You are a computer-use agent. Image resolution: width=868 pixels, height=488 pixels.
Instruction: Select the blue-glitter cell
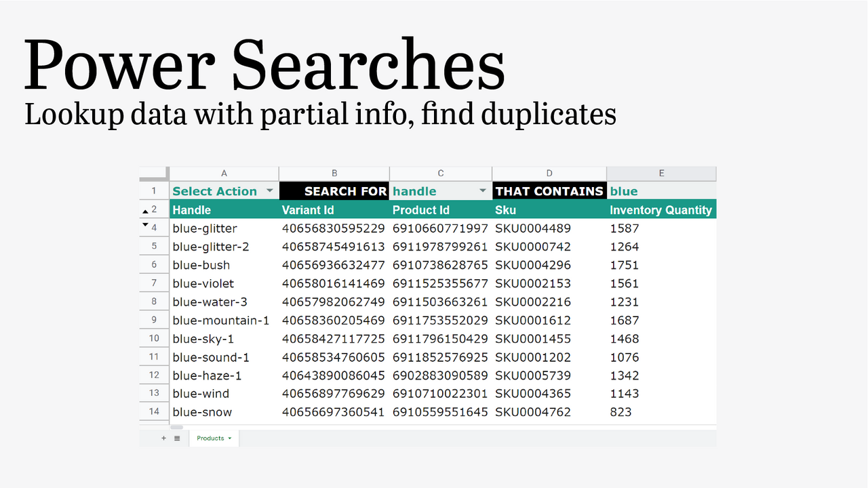point(224,228)
